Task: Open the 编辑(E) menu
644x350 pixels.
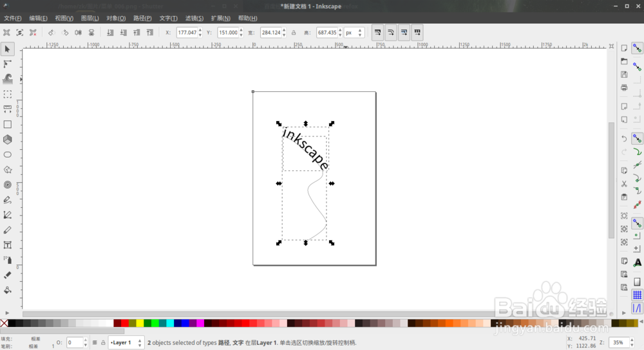Action: tap(38, 18)
